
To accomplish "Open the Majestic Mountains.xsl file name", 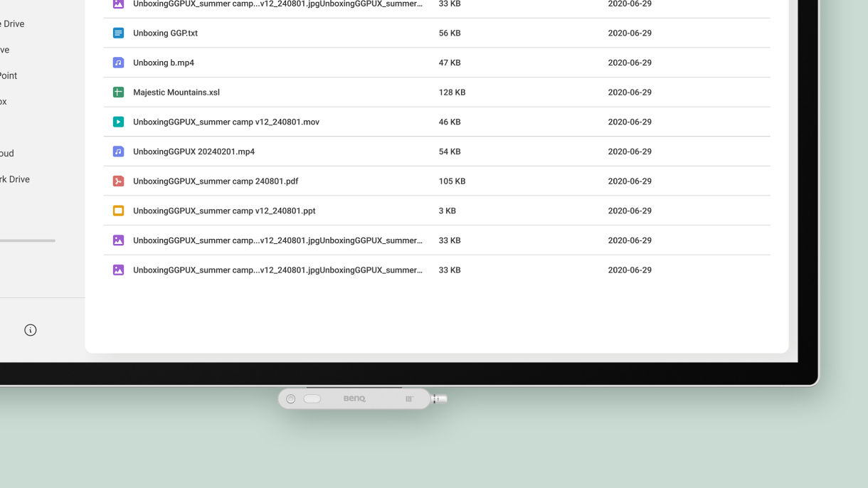I will click(176, 92).
